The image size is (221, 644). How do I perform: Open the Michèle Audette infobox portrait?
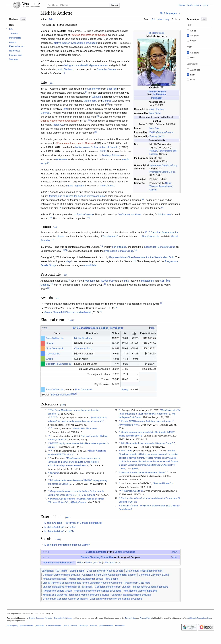pos(157,62)
